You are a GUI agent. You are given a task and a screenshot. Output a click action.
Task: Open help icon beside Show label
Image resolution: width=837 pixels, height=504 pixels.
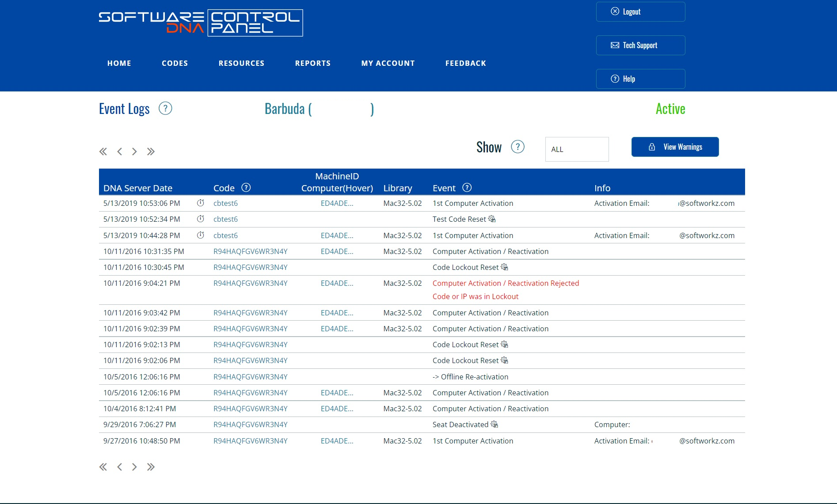517,147
